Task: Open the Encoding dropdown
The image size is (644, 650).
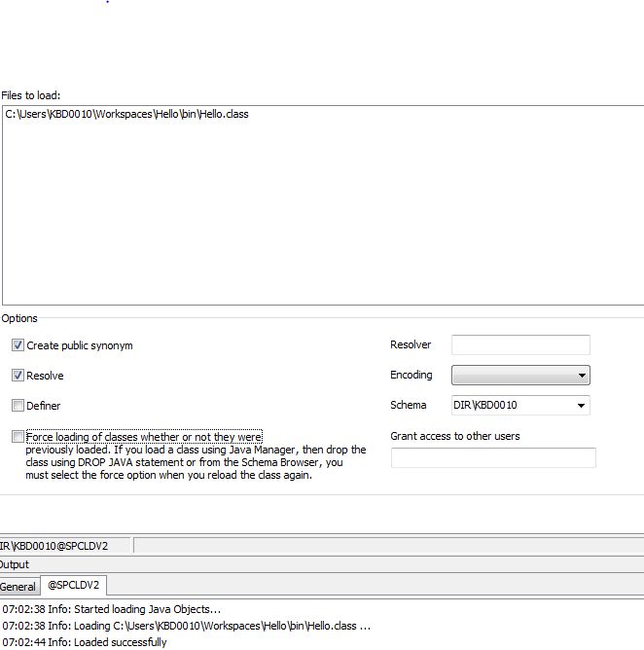Action: pos(520,376)
